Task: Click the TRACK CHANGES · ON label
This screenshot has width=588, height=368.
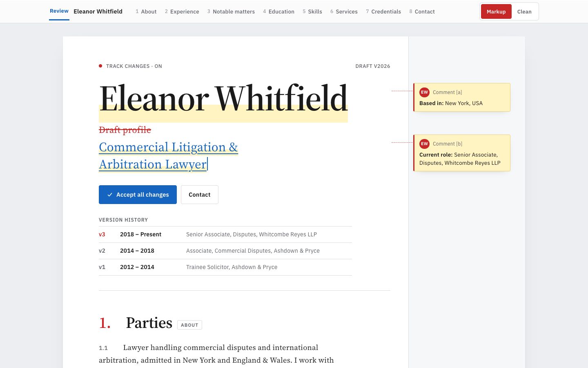Action: (134, 66)
